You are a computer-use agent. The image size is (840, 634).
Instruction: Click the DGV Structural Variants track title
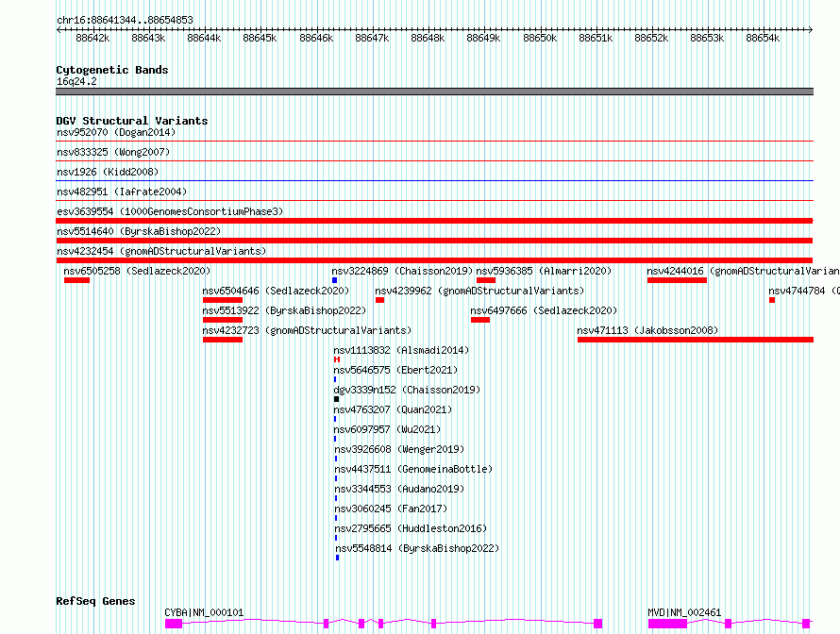(x=132, y=121)
